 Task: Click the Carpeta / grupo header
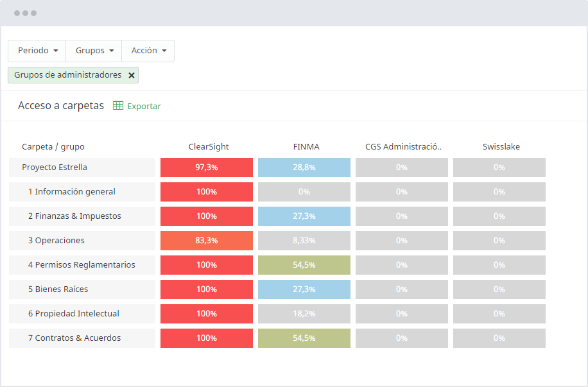point(53,146)
